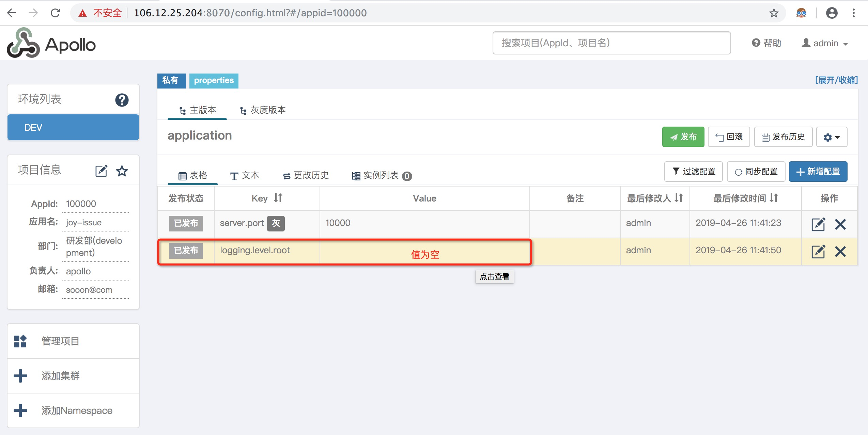This screenshot has height=435, width=868.
Task: Open the admin account dropdown
Action: coord(824,43)
